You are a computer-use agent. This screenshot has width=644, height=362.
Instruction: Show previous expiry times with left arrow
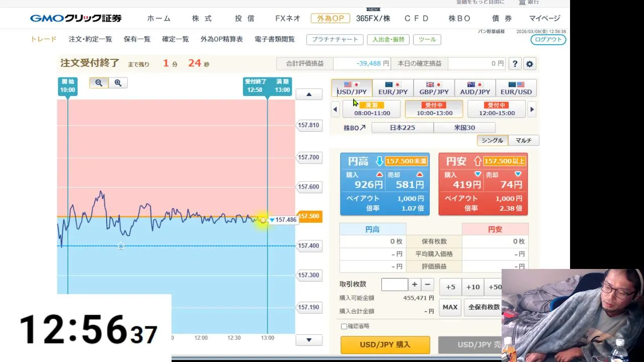point(335,109)
